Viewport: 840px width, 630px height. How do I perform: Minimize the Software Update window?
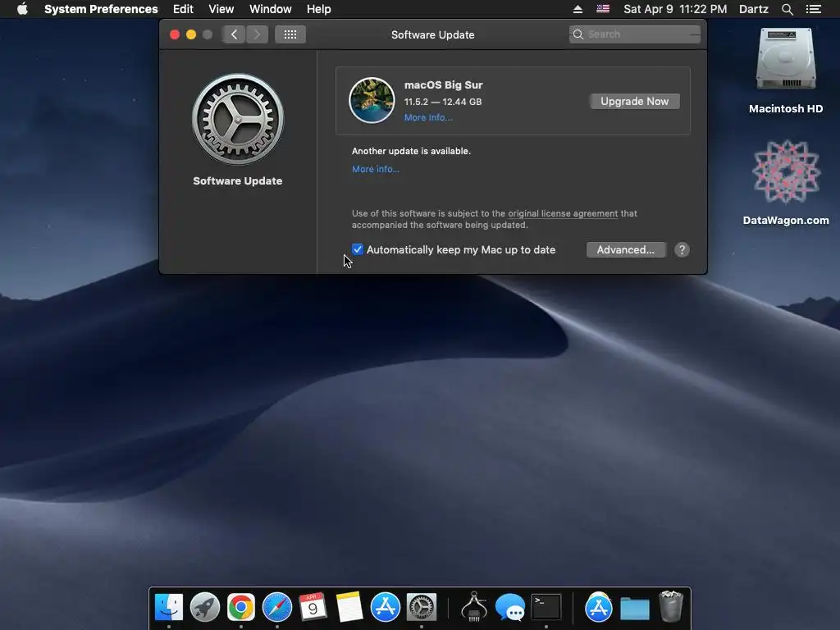pos(190,34)
